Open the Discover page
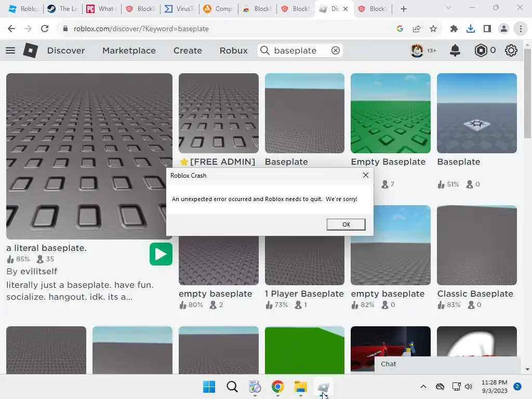 [66, 50]
